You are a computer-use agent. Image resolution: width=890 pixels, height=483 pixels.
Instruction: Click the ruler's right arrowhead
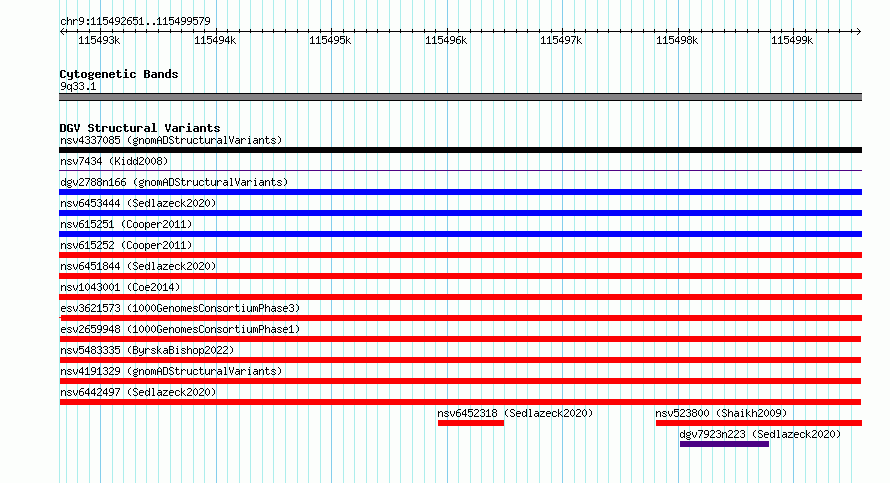pos(858,32)
